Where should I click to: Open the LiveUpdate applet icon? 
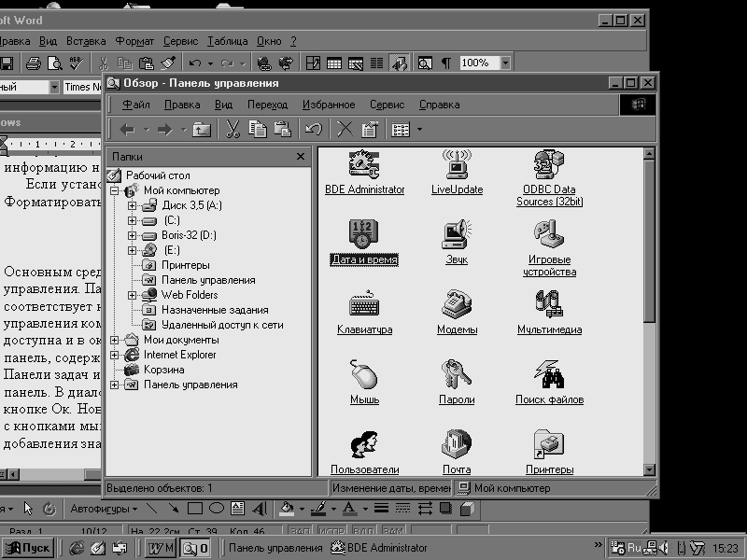[x=457, y=165]
